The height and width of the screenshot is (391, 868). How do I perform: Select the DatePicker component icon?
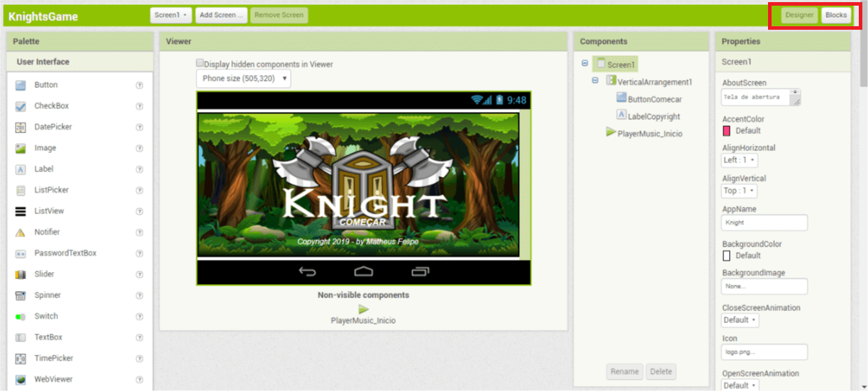click(x=21, y=127)
